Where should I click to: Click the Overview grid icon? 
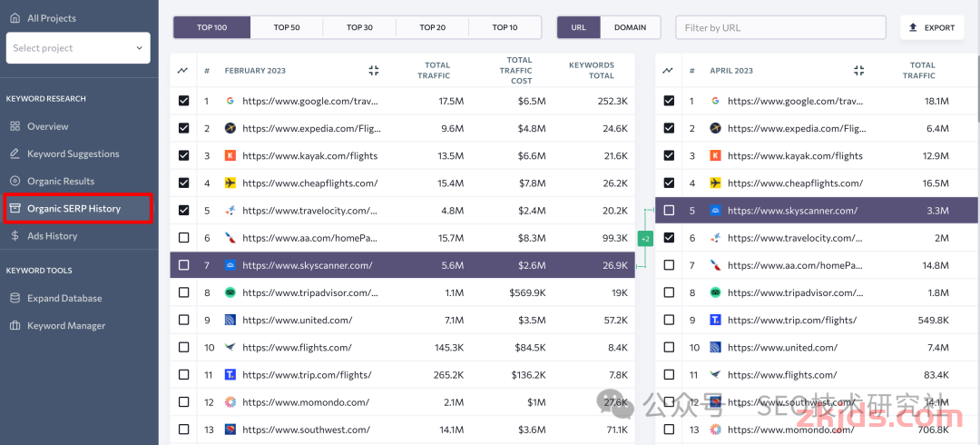point(15,126)
